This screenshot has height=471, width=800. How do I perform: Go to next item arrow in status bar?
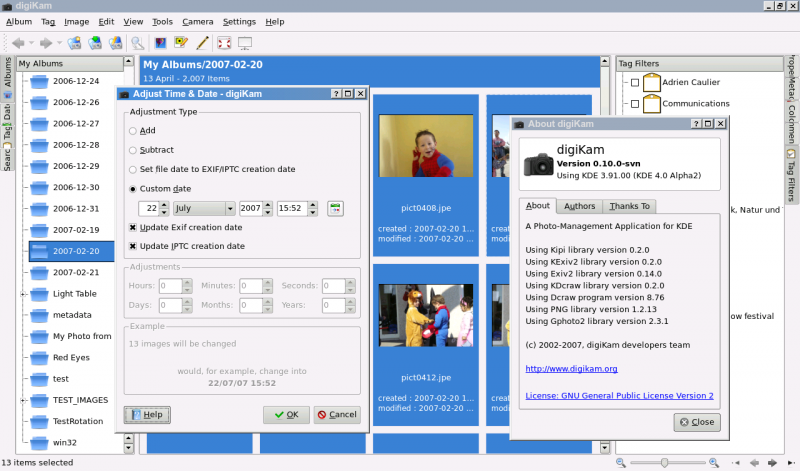pyautogui.click(x=772, y=463)
